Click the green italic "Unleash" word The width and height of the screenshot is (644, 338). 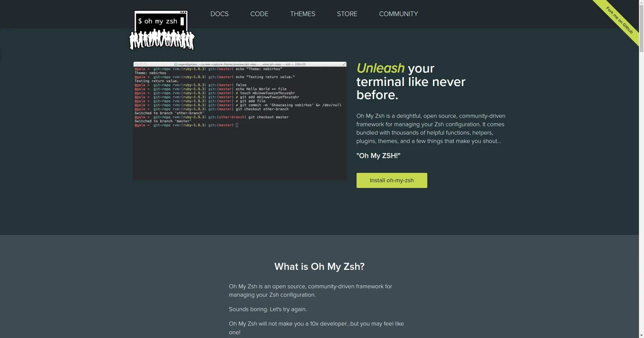[x=380, y=68]
